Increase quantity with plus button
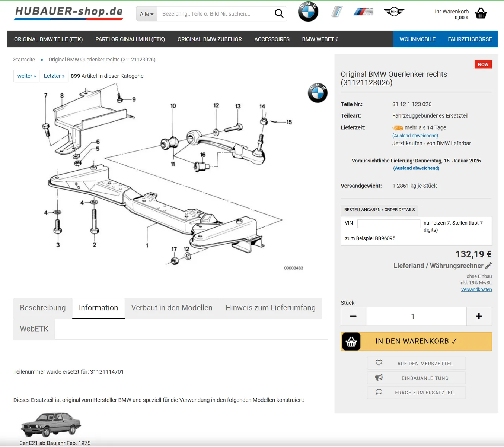 479,316
